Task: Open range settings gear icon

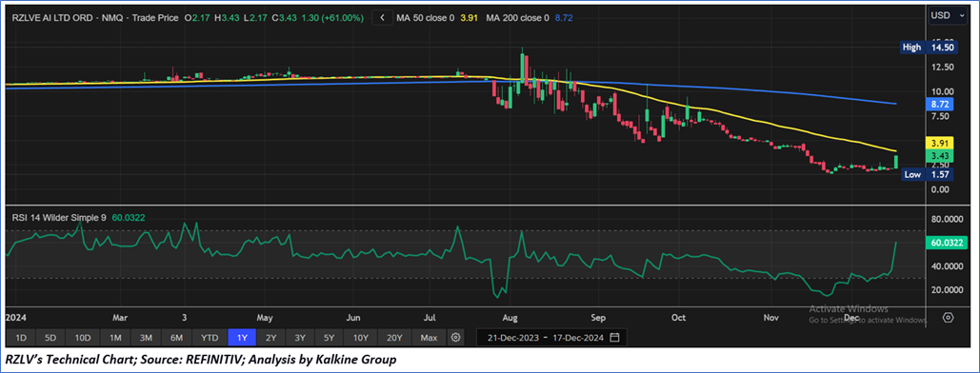Action: coord(455,338)
